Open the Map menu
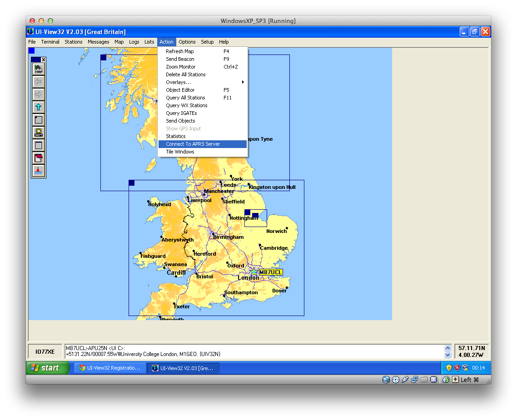This screenshot has height=420, width=517. (x=119, y=42)
